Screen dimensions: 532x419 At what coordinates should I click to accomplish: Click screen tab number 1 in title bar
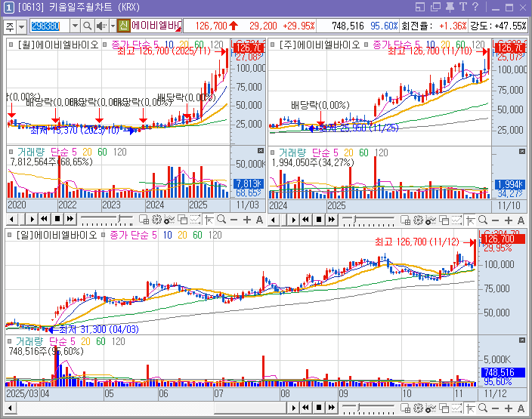(x=9, y=8)
